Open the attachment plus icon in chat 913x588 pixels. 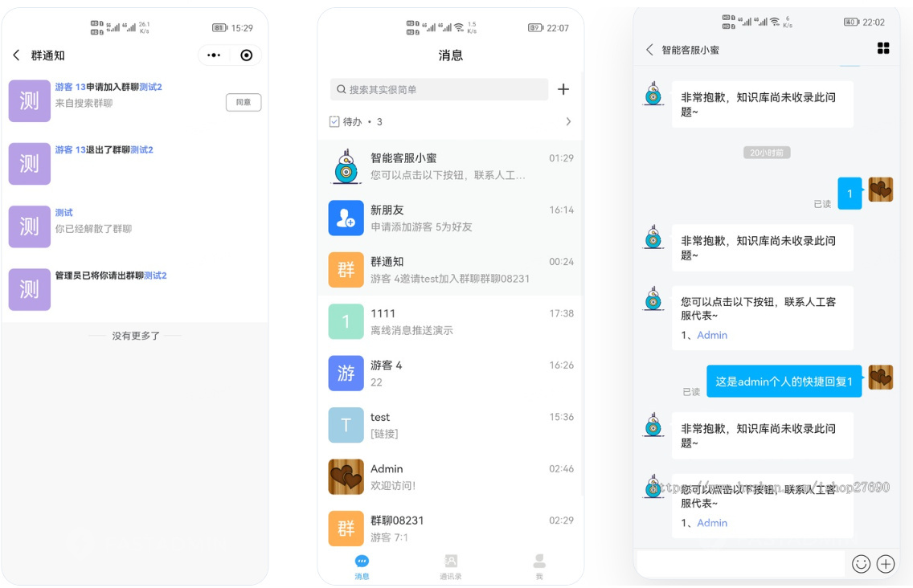tap(886, 564)
